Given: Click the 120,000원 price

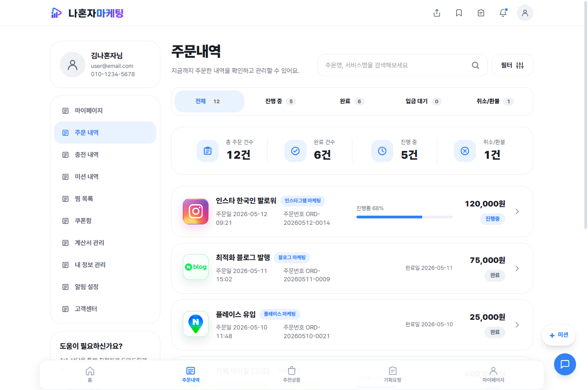Looking at the screenshot, I should pyautogui.click(x=485, y=203).
